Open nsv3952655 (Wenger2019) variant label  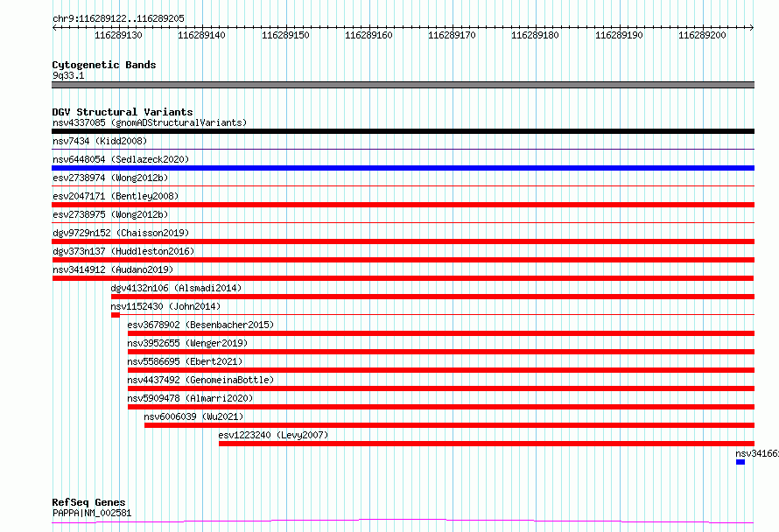[187, 343]
